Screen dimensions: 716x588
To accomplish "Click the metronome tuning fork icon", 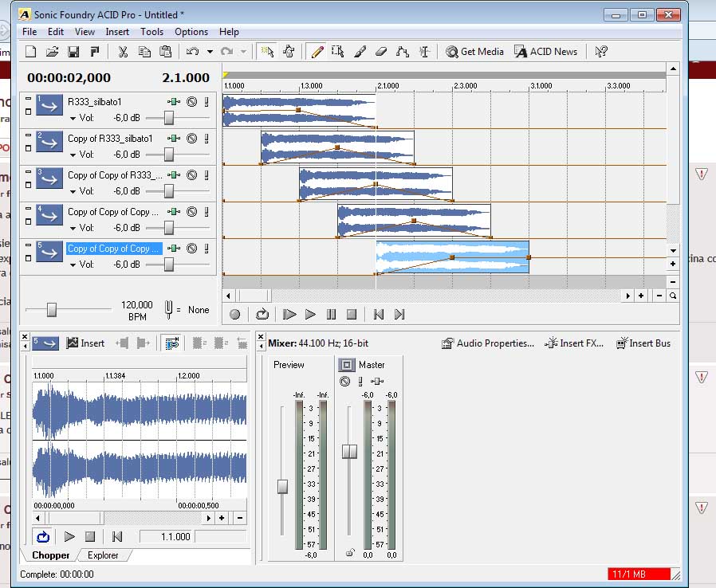I will click(x=169, y=309).
